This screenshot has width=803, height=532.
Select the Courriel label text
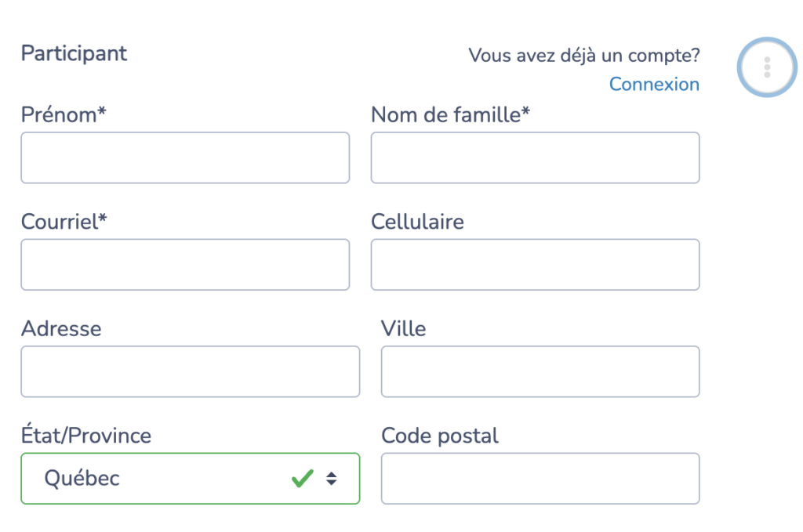[x=64, y=221]
